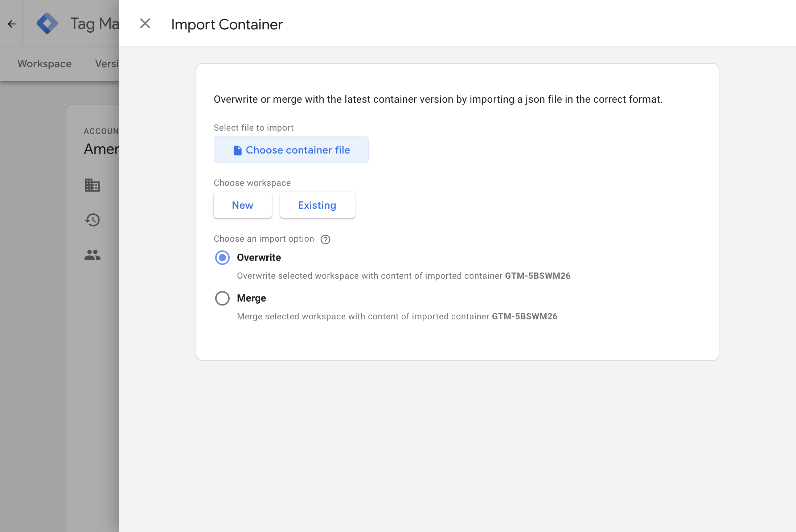796x532 pixels.
Task: Click the Merge option description text
Action: point(397,316)
